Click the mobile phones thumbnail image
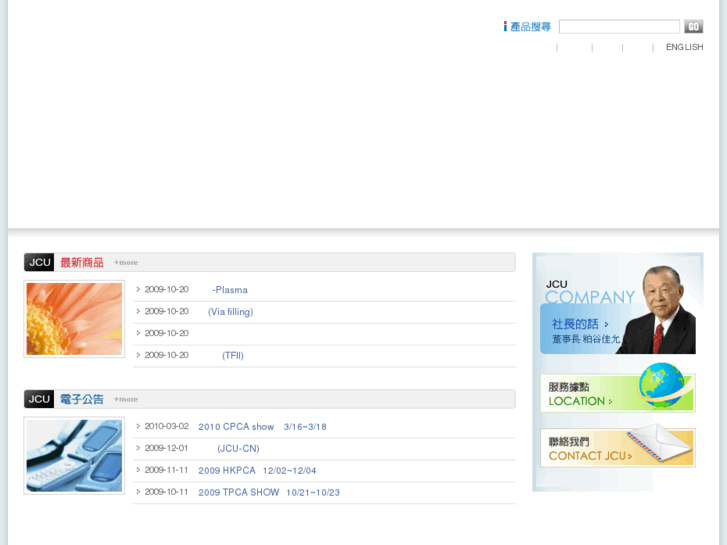727x545 pixels. pyautogui.click(x=74, y=455)
